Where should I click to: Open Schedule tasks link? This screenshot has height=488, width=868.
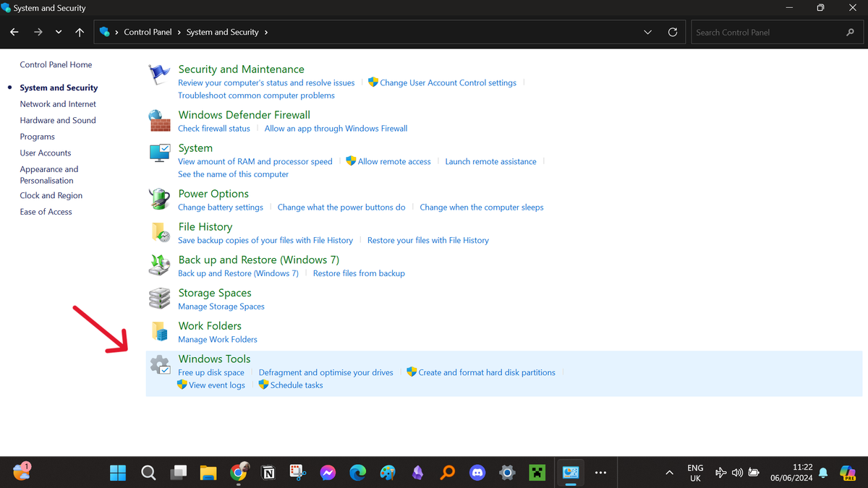click(x=297, y=385)
